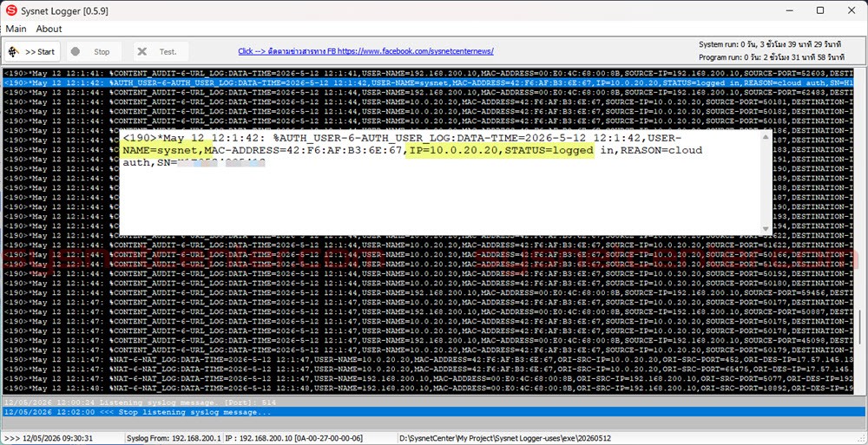Maximize the Sysnet Logger window
The width and height of the screenshot is (868, 445).
pyautogui.click(x=820, y=10)
